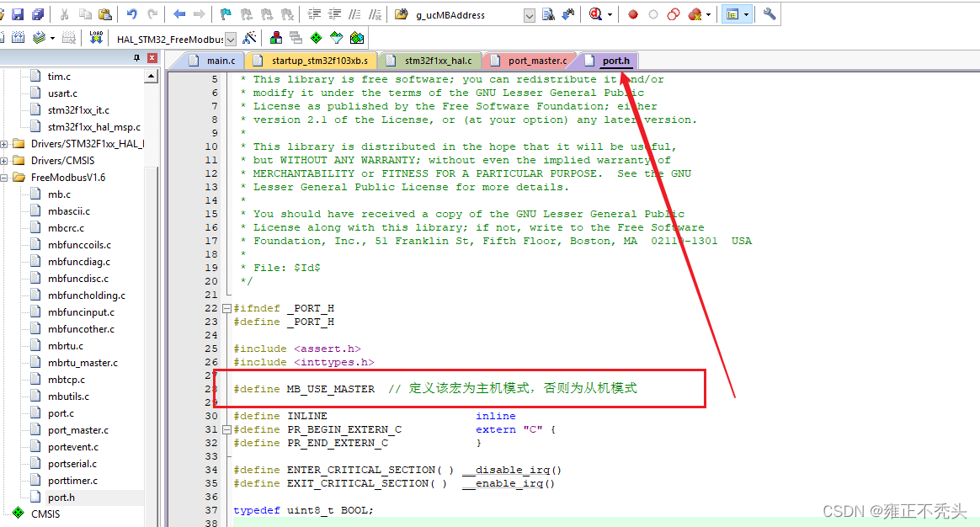
Task: Uncomment the selection icon
Action: point(375,14)
